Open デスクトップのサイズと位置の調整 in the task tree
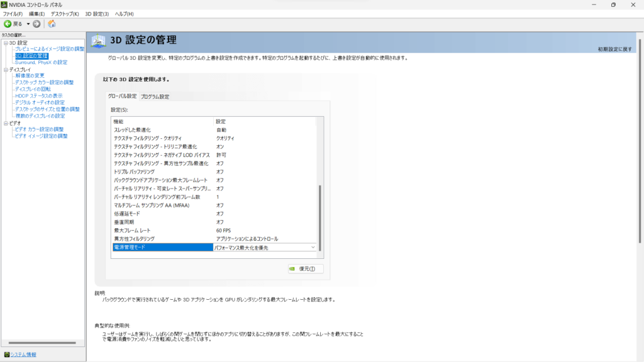 pyautogui.click(x=47, y=109)
